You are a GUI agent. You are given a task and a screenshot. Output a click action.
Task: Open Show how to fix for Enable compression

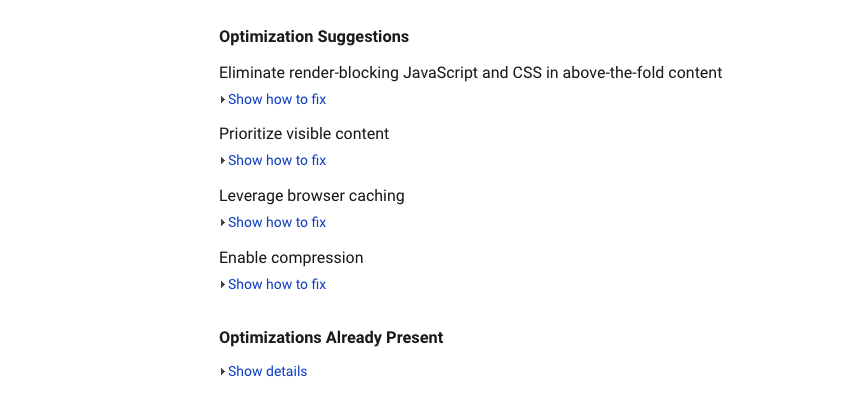tap(277, 284)
